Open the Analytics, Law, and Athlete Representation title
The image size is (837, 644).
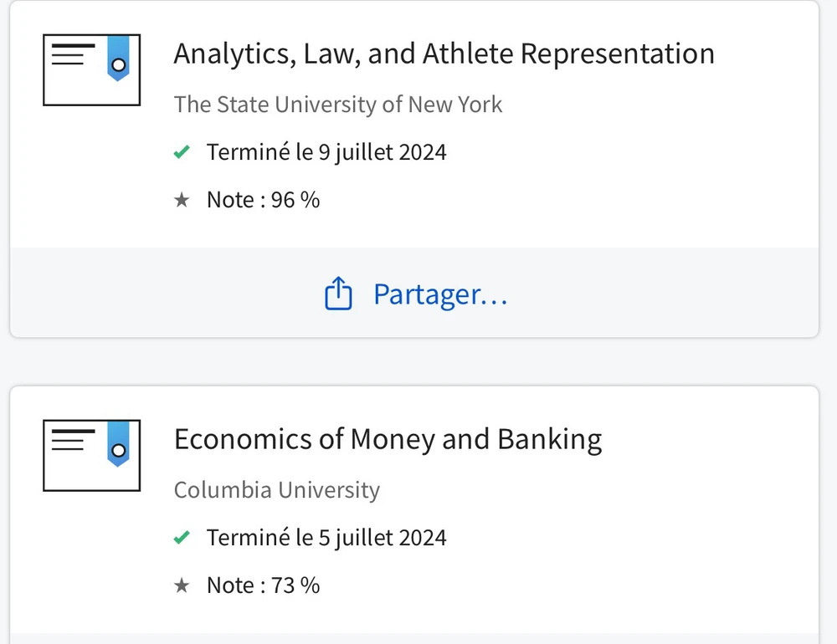click(x=444, y=54)
